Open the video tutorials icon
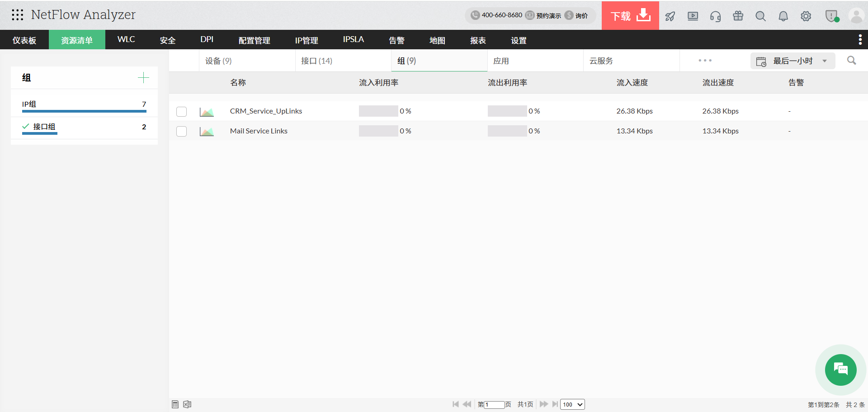This screenshot has width=868, height=412. pyautogui.click(x=693, y=16)
